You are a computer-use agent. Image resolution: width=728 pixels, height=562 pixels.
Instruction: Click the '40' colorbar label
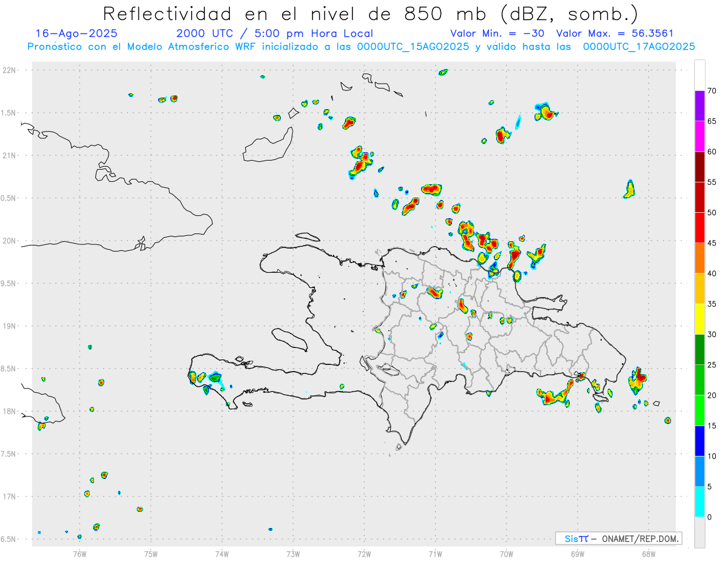(712, 273)
